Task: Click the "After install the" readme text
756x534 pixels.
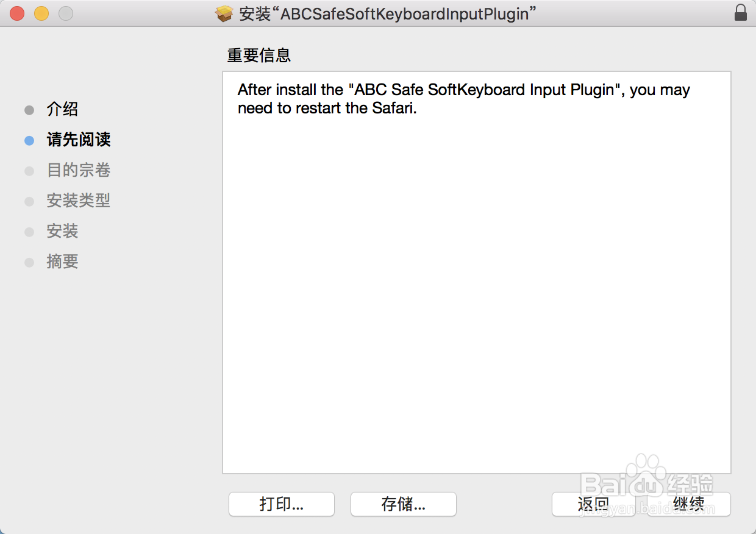Action: [463, 99]
